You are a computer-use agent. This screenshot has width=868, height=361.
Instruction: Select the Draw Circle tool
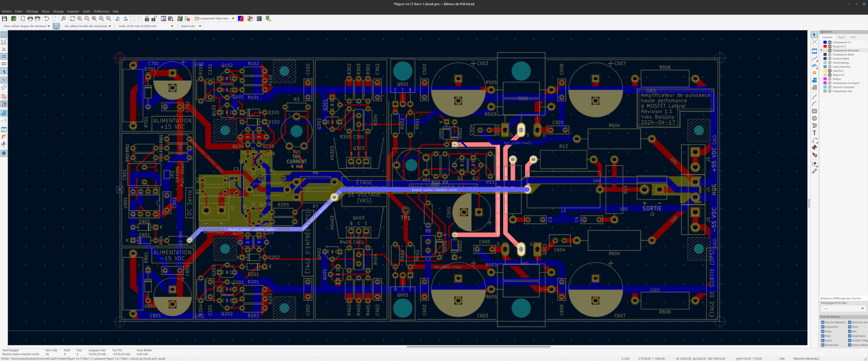click(x=814, y=118)
